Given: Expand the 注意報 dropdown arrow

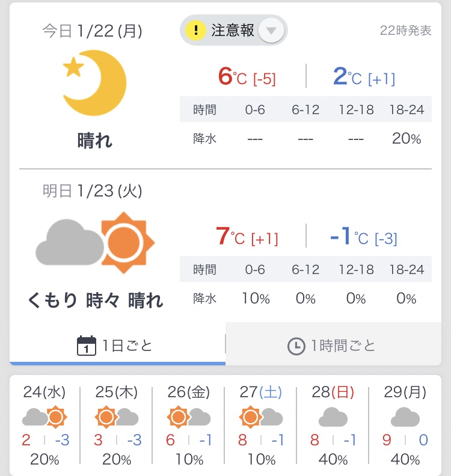Looking at the screenshot, I should (x=271, y=31).
